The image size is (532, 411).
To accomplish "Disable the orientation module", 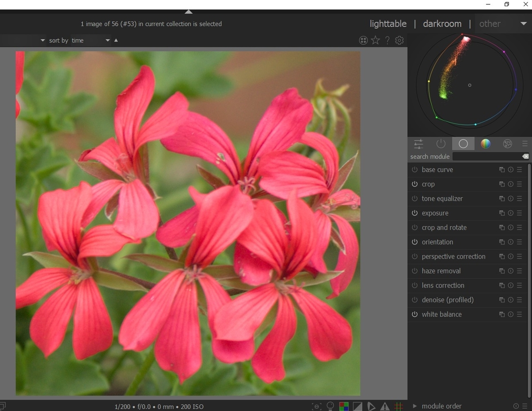I will (415, 242).
